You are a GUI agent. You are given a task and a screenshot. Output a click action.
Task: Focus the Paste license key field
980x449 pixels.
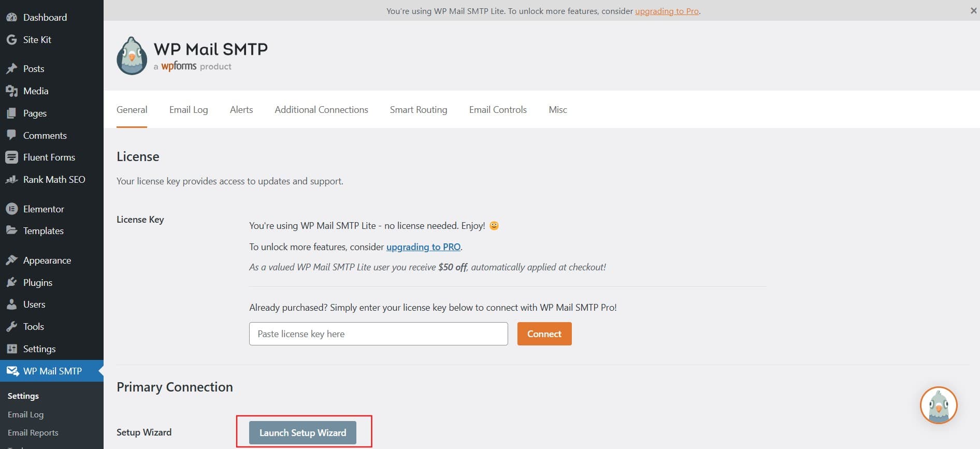(378, 334)
